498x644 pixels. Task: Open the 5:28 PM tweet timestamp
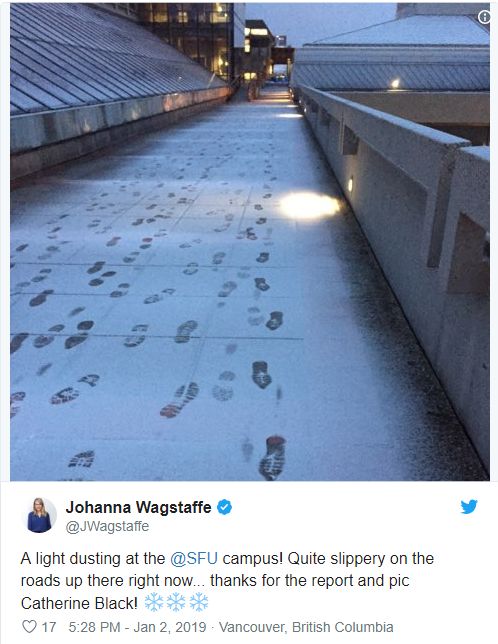[x=94, y=627]
